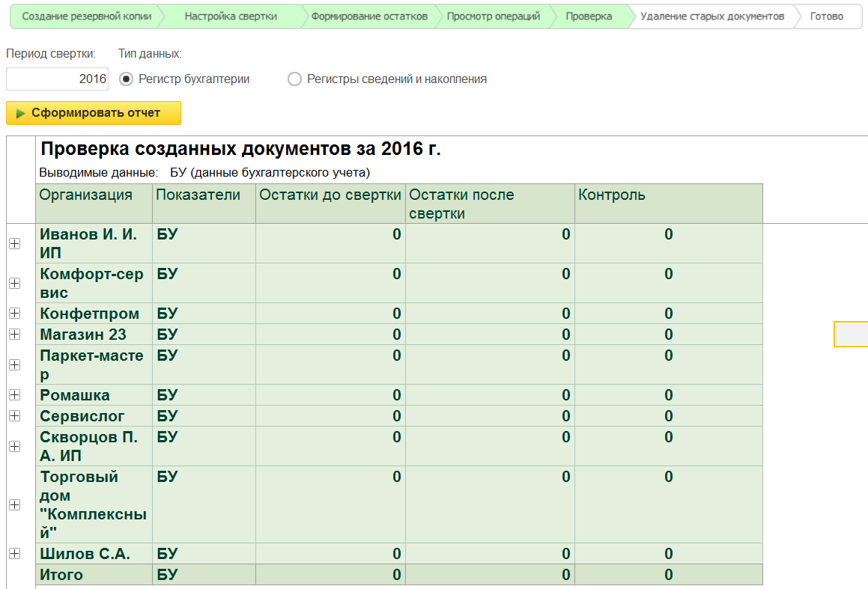868x589 pixels.
Task: Expand the Магазин 23 row
Action: (14, 334)
